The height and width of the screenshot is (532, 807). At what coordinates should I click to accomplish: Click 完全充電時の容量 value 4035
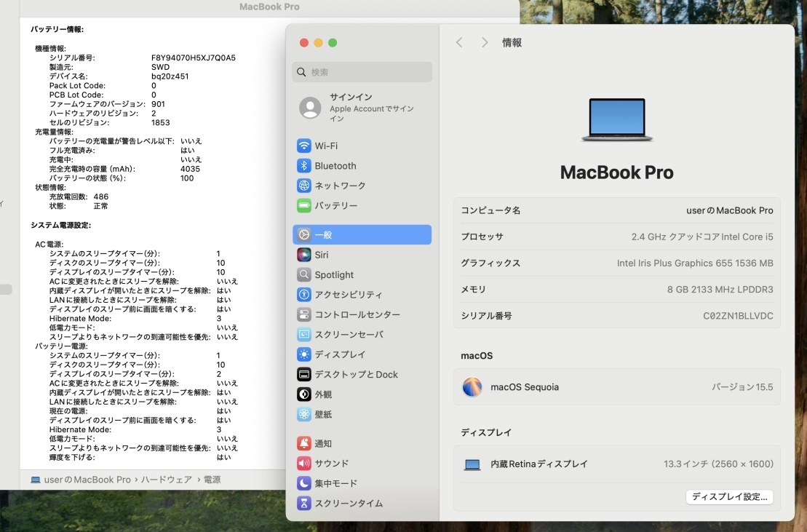[x=191, y=169]
